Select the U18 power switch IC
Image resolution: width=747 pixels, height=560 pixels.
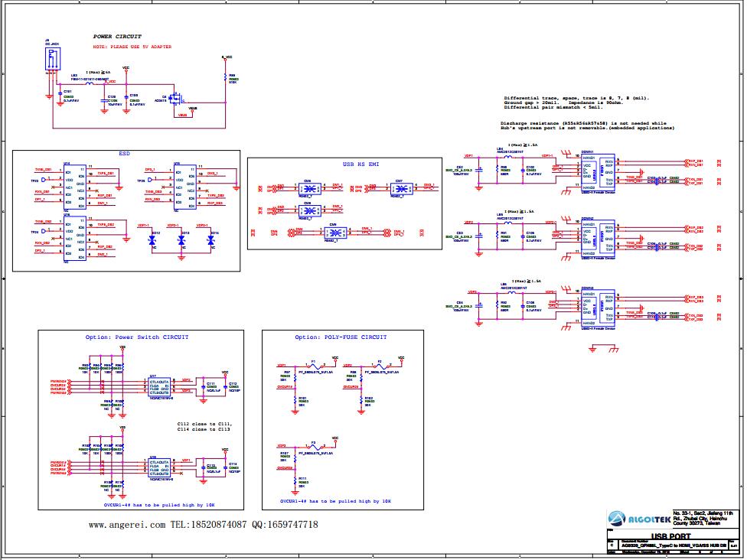(160, 468)
